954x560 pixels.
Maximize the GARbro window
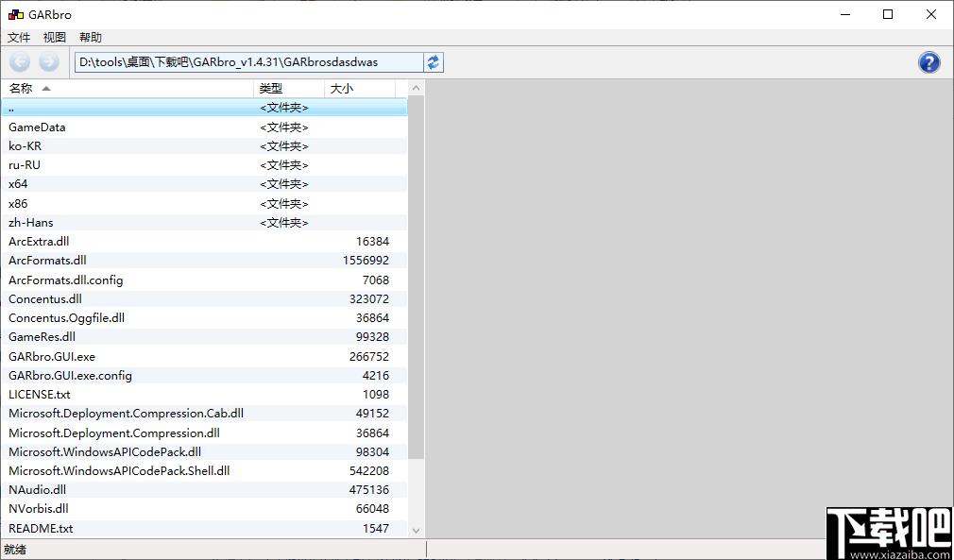point(888,14)
